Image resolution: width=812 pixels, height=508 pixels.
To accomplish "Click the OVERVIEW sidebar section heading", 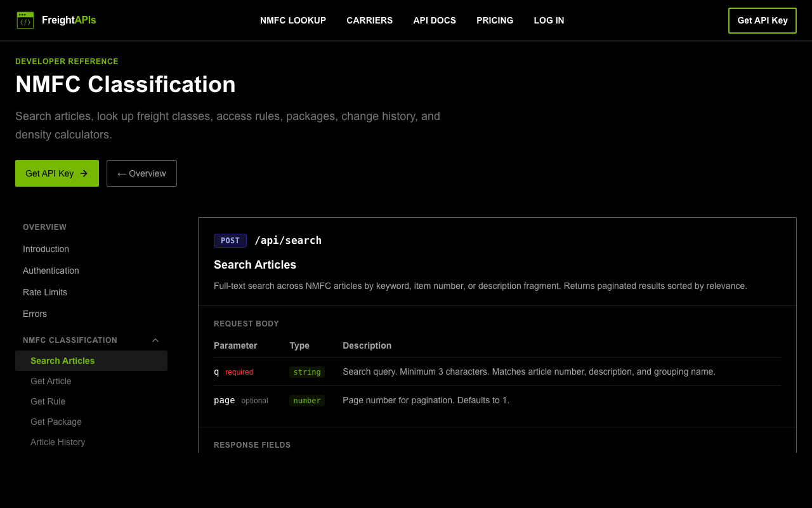I will coord(44,227).
